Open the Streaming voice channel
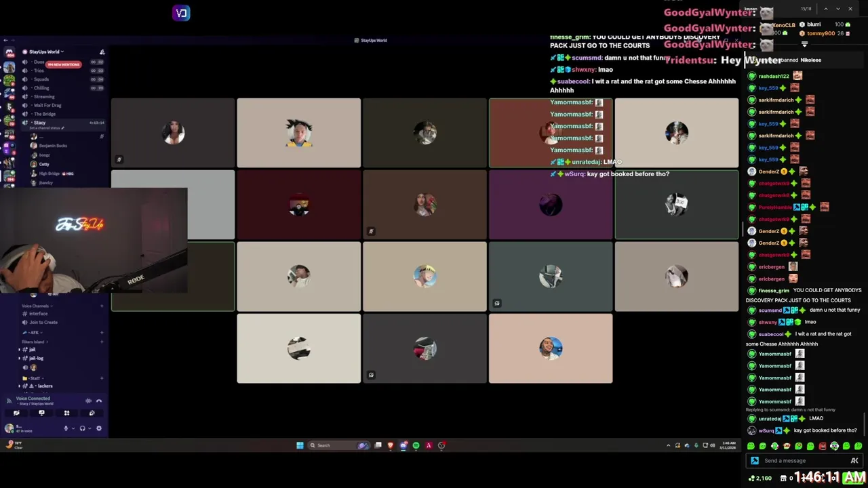This screenshot has height=488, width=868. 44,97
